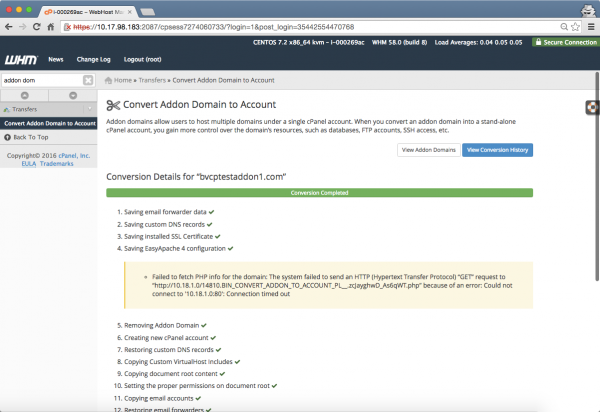This screenshot has width=600, height=412.
Task: Click the incognito profile icon
Action: [x=587, y=10]
